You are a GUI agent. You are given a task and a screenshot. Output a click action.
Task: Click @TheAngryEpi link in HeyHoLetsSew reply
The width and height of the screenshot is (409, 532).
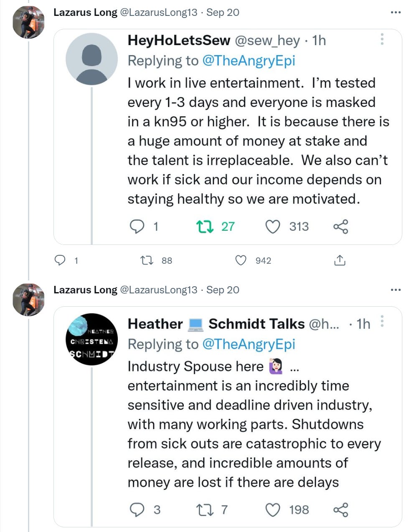coord(249,61)
